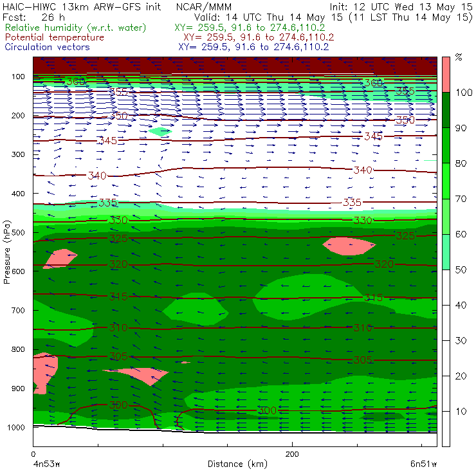Click the right-hand '325' contour label
This screenshot has width=476, height=476.
tap(405, 236)
